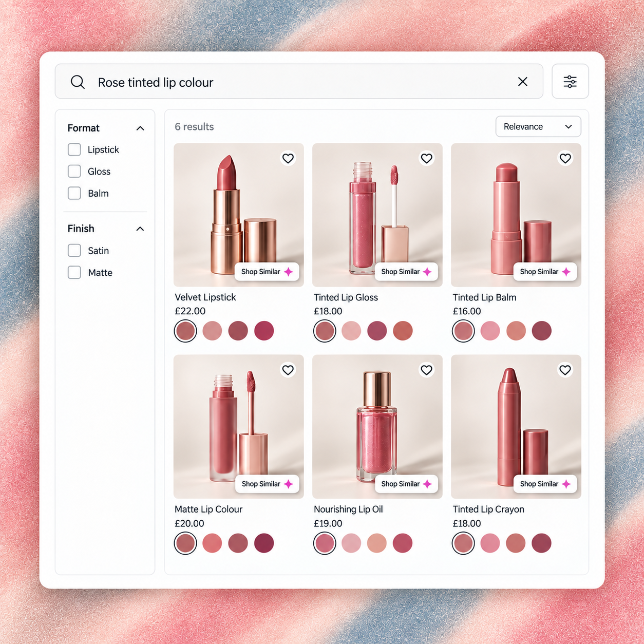Favourite the Tinted Lip Crayon heart
The image size is (644, 644).
(x=565, y=370)
